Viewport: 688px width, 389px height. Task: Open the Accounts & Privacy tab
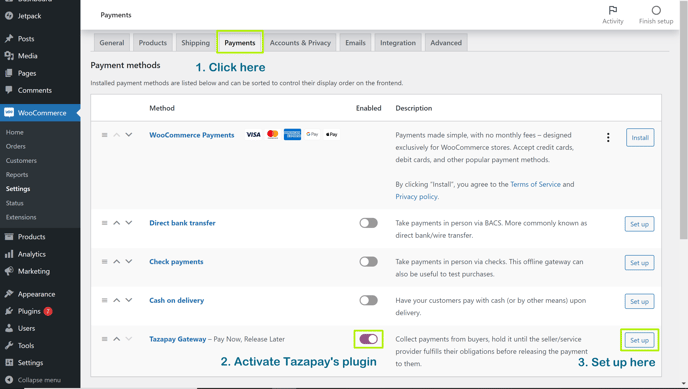pos(300,43)
